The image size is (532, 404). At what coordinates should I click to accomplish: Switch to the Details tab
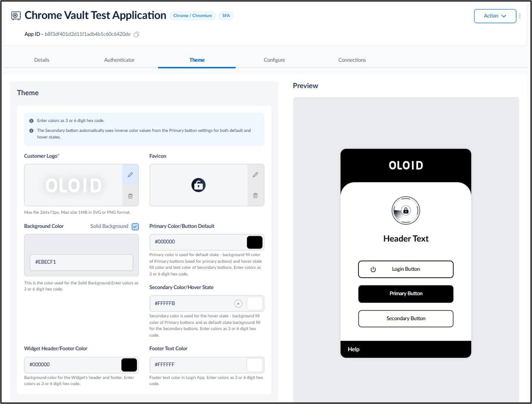coord(42,60)
